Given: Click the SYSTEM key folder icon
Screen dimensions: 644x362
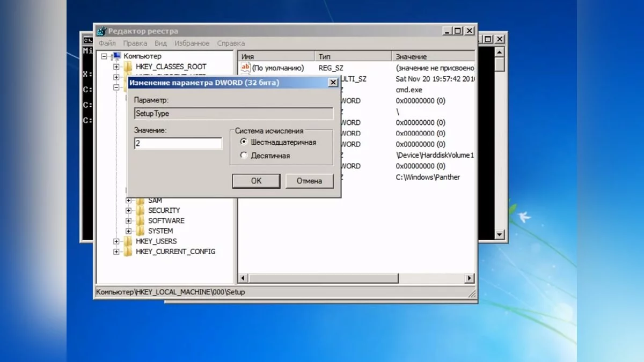Looking at the screenshot, I should click(140, 231).
